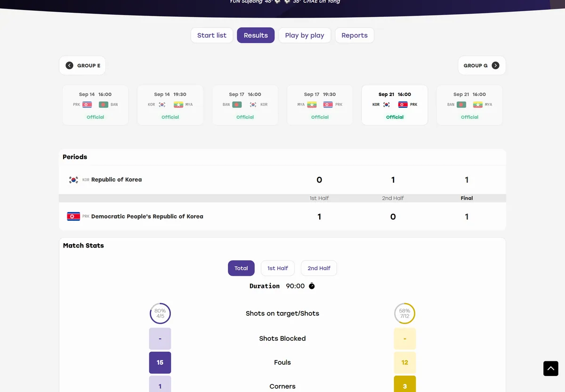This screenshot has height=392, width=565.
Task: Click the right arrow icon beside Group G
Action: 495,65
